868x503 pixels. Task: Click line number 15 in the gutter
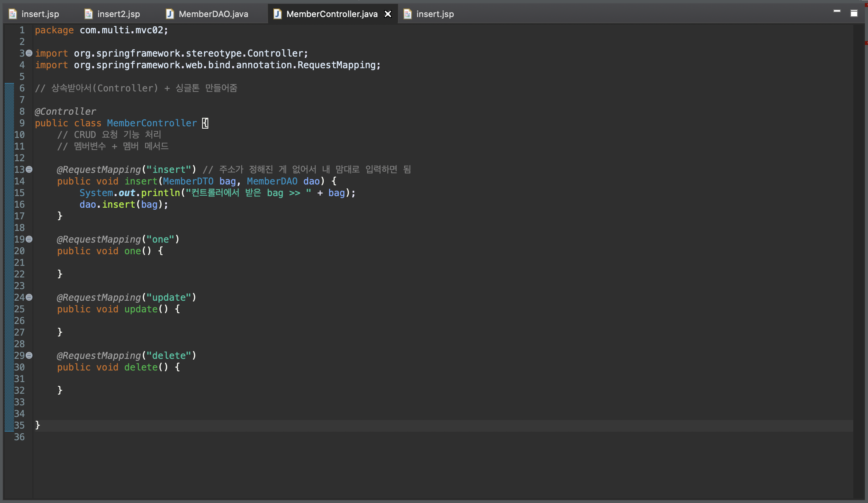coord(19,193)
